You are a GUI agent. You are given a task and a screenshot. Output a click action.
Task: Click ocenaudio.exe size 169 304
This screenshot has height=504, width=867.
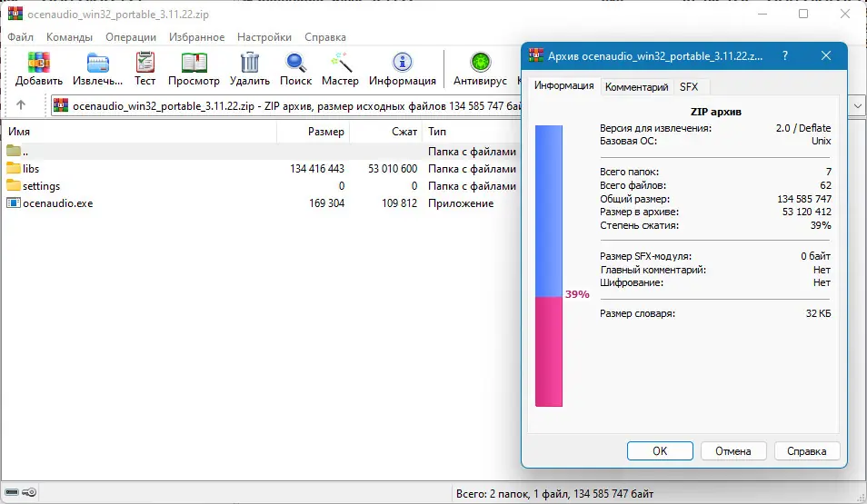tap(326, 203)
